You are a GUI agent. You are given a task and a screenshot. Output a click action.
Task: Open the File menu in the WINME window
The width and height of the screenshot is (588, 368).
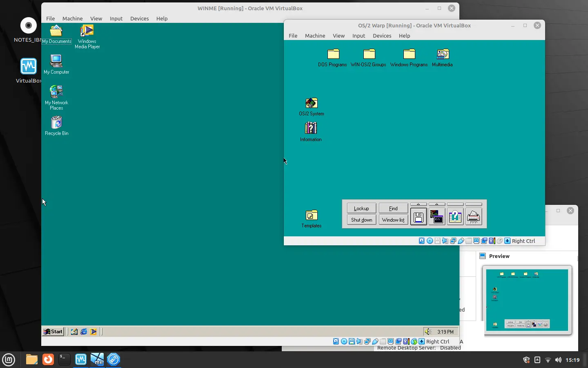51,18
